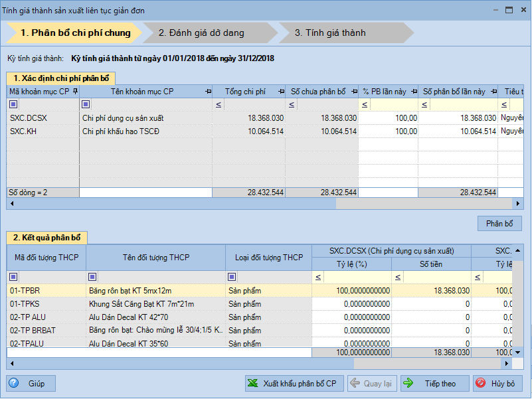
Task: Open the ≤ filter operator for Số phân bổ lần này
Action: click(424, 104)
